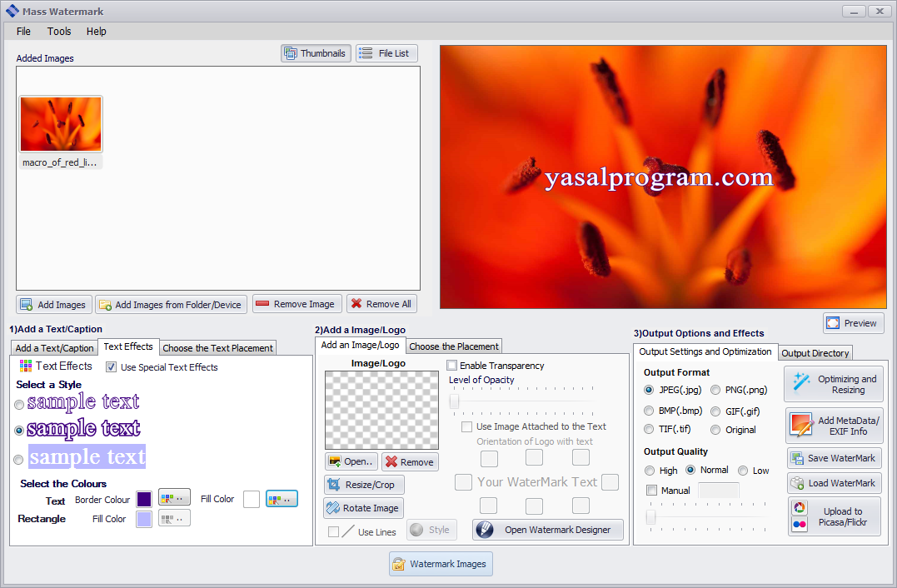897x588 pixels.
Task: Uncheck Use Special Text Effects
Action: (112, 367)
